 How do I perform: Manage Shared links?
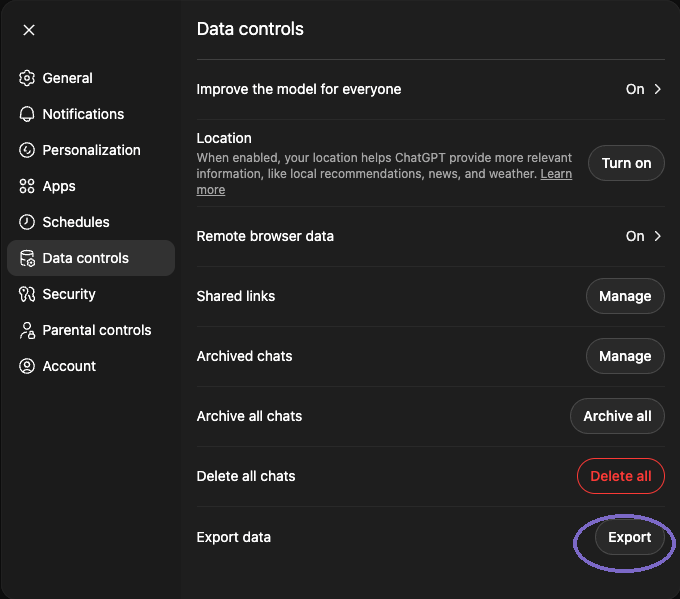click(x=625, y=296)
